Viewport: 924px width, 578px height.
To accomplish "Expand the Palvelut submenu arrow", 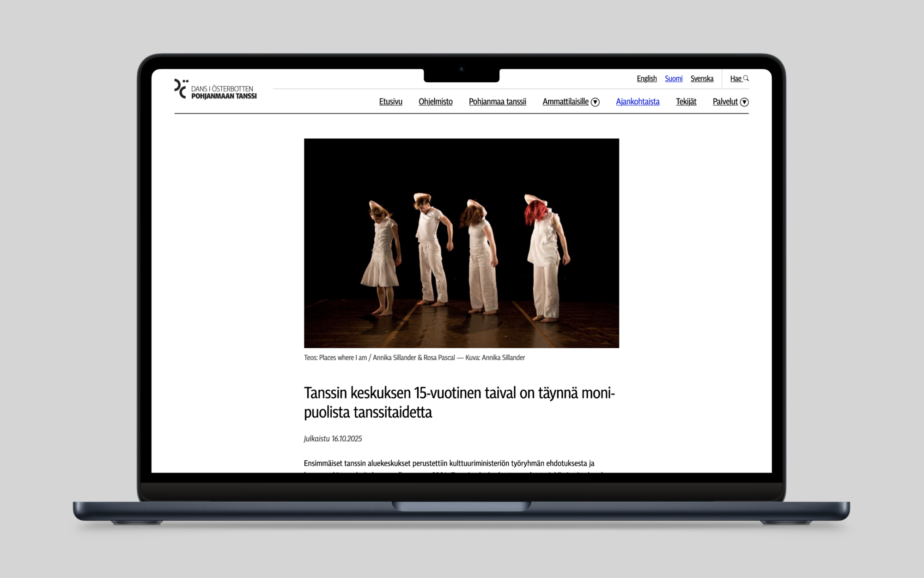I will pos(744,102).
